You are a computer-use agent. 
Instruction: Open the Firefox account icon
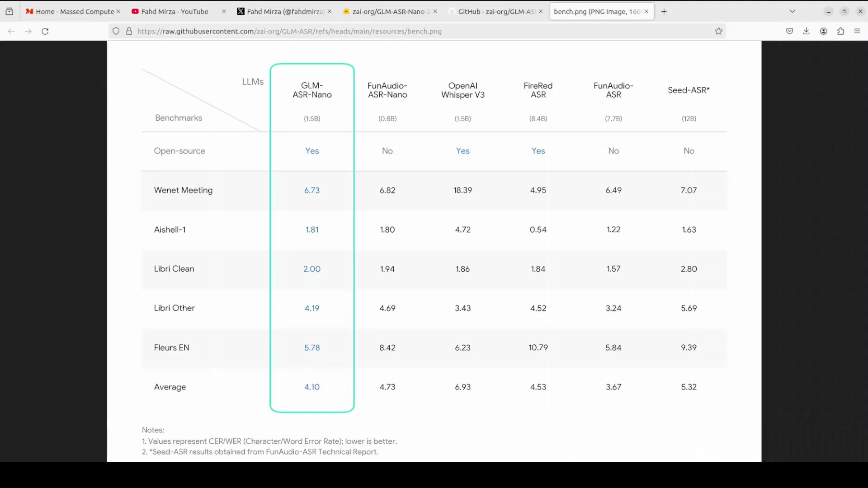(x=823, y=31)
